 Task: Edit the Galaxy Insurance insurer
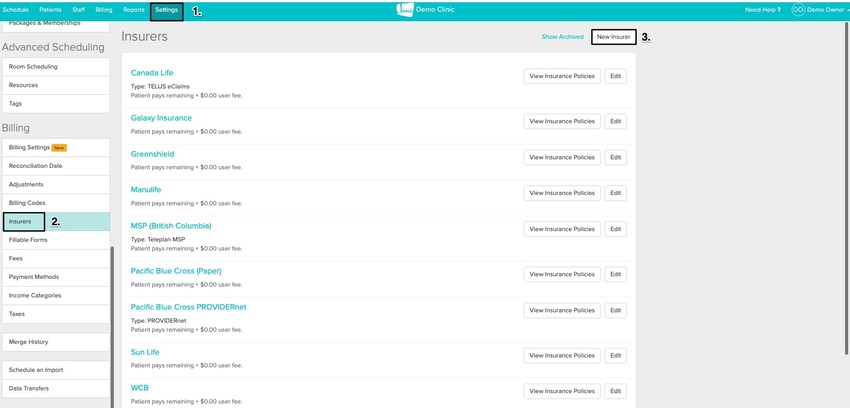tap(615, 121)
